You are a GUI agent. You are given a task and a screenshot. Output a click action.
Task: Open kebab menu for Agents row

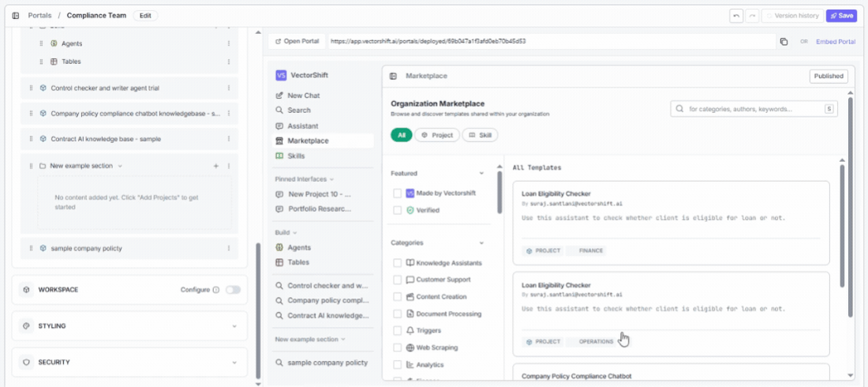coord(229,43)
